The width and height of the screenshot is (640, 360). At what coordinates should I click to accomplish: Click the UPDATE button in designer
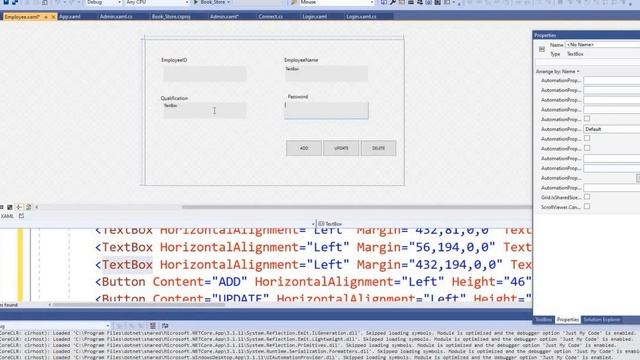[x=341, y=148]
